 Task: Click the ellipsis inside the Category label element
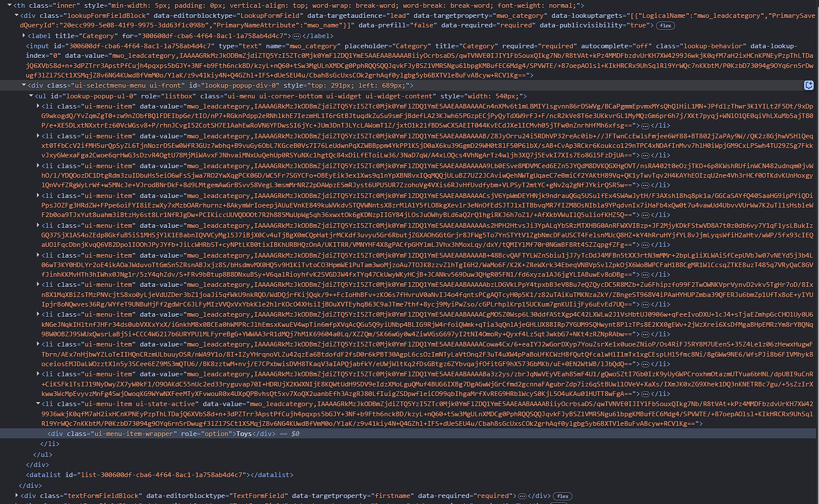(297, 36)
